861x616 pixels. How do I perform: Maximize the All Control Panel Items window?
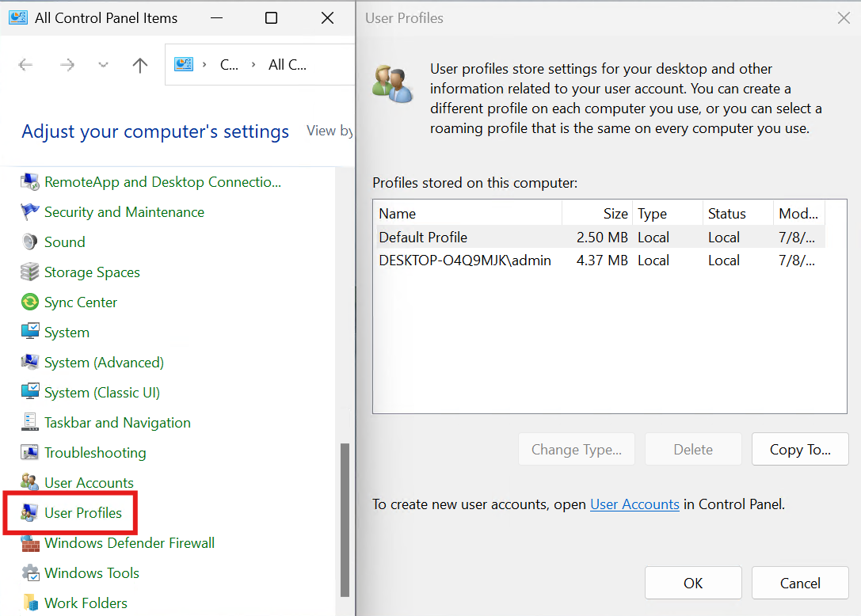tap(271, 18)
